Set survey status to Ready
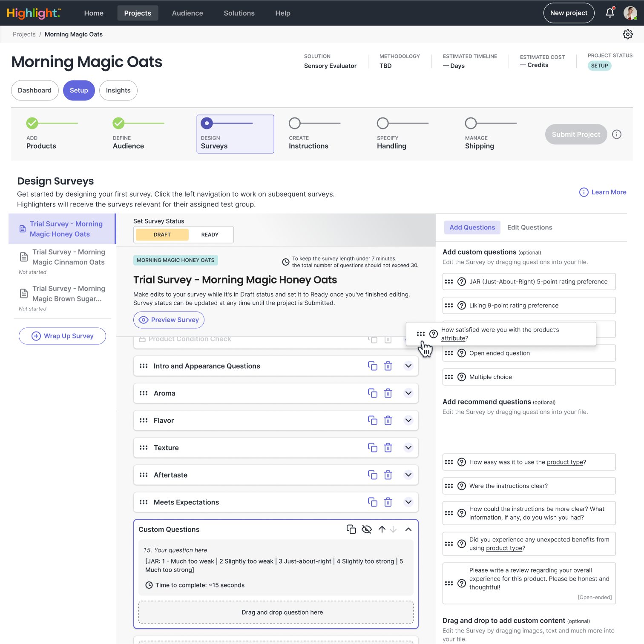 coord(210,235)
